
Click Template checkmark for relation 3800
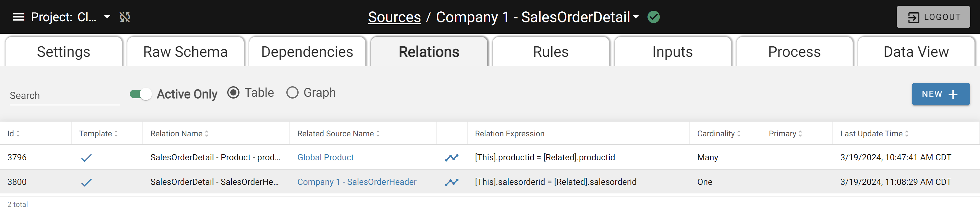pos(86,182)
